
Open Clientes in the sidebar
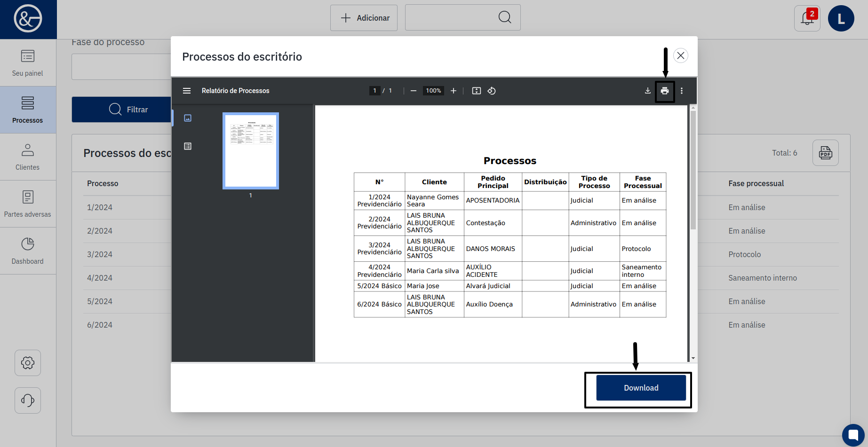tap(28, 157)
